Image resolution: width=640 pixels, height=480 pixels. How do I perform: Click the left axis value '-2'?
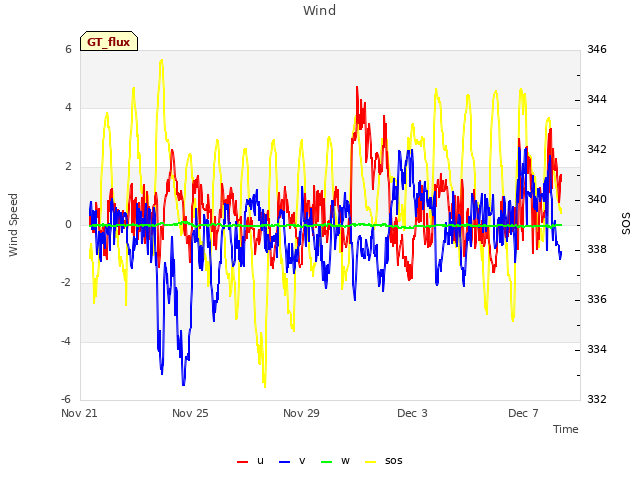(x=67, y=283)
